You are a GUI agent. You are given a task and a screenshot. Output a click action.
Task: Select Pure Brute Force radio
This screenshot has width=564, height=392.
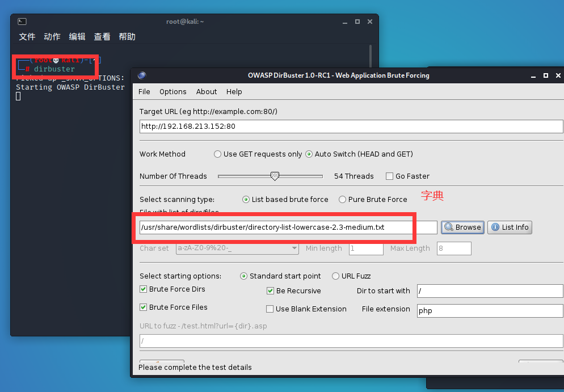point(342,200)
